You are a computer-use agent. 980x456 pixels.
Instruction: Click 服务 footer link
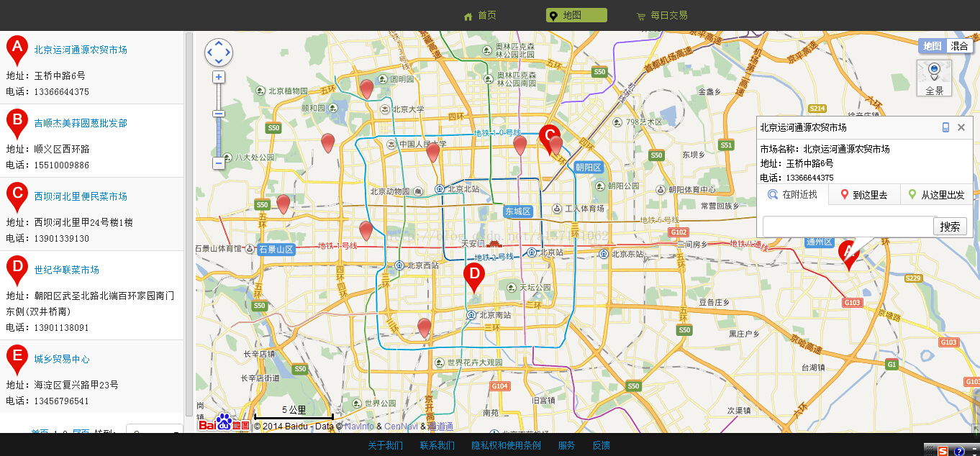click(567, 446)
